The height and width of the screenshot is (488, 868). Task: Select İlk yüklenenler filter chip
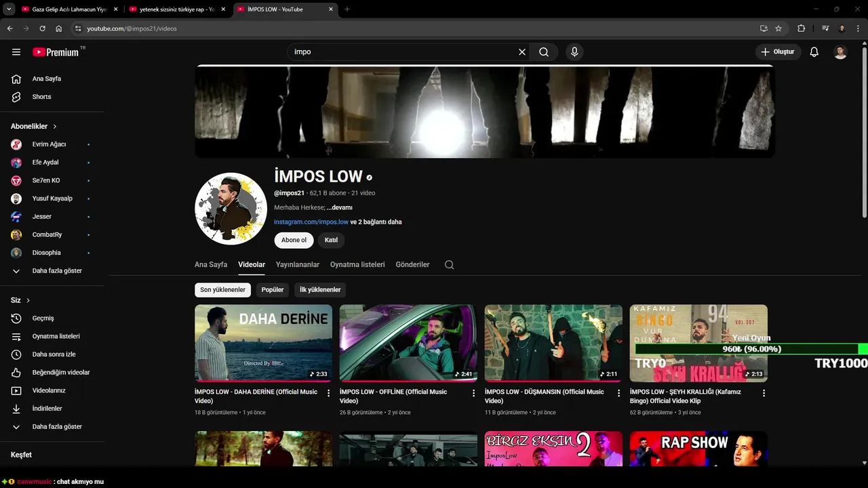[x=320, y=290]
